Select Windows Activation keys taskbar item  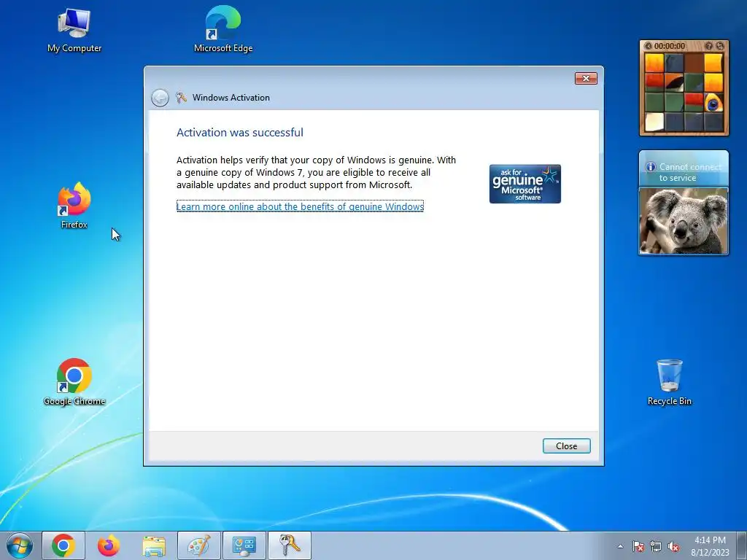290,545
